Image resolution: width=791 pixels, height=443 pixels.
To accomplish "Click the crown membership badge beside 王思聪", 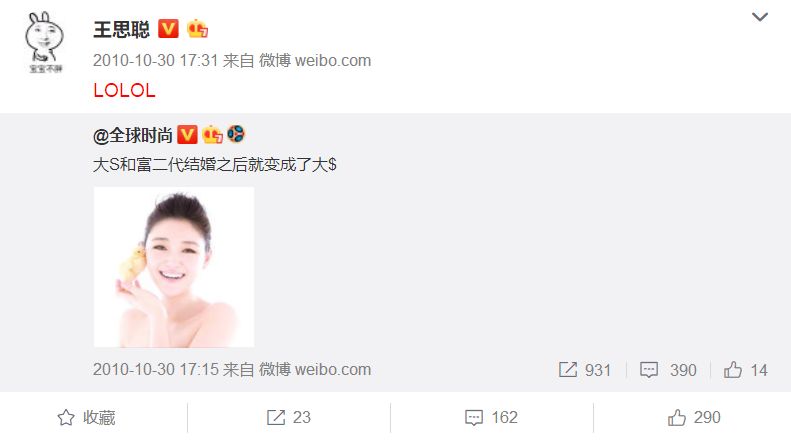I will click(x=197, y=29).
